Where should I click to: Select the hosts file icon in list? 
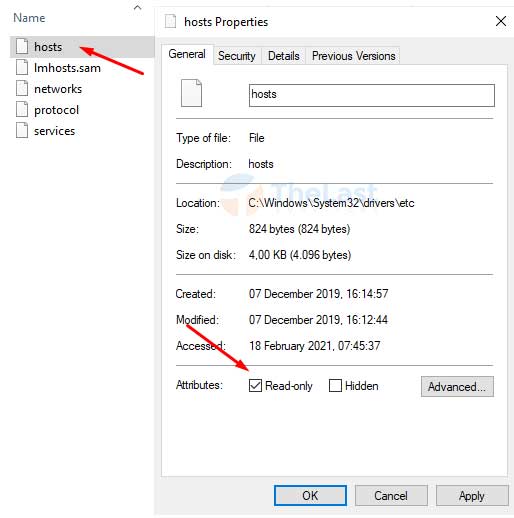click(x=22, y=46)
